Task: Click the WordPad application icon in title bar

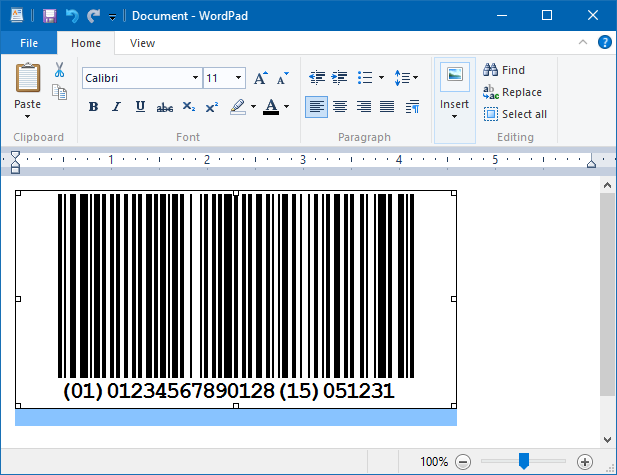Action: 17,16
